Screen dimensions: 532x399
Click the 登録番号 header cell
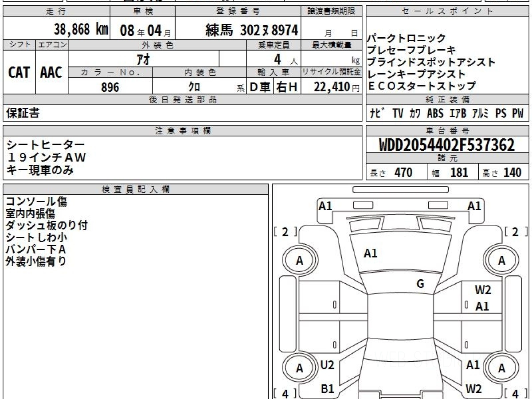[x=238, y=12]
